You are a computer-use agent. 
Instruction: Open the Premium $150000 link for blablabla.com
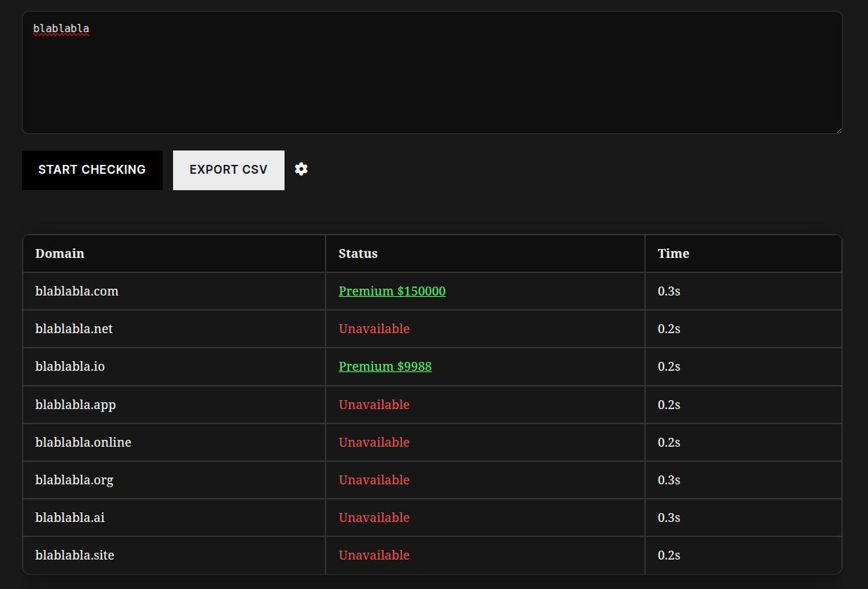392,291
